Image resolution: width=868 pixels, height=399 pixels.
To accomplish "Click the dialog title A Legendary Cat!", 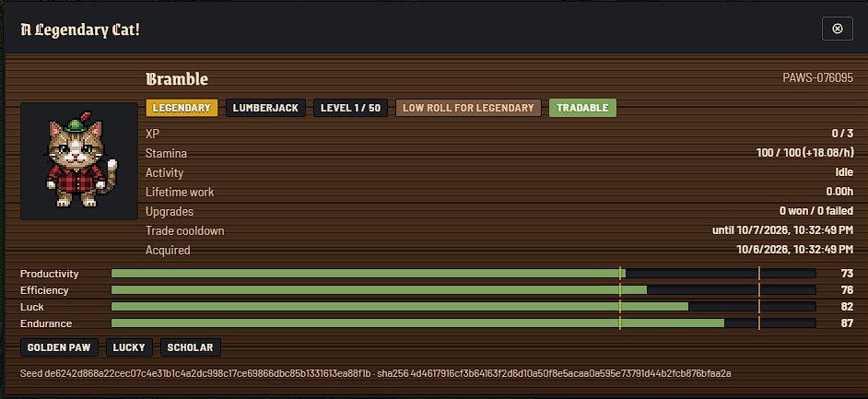I will coord(80,29).
